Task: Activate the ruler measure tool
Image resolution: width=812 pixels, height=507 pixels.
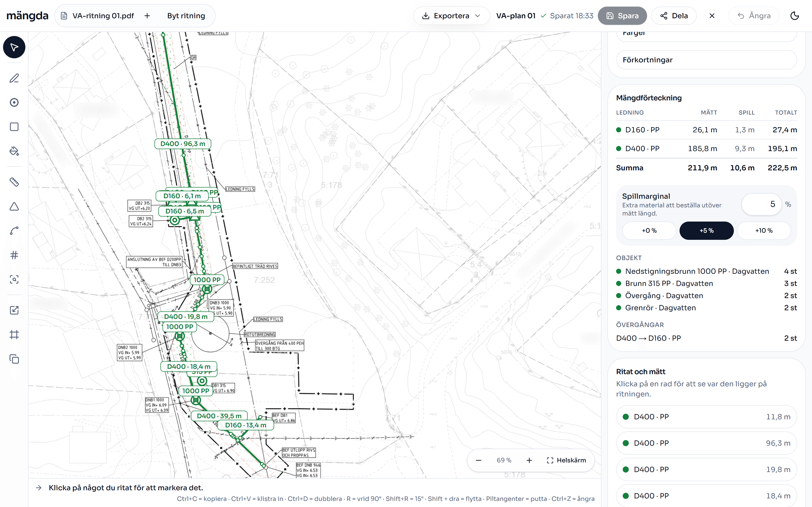Action: pos(14,182)
